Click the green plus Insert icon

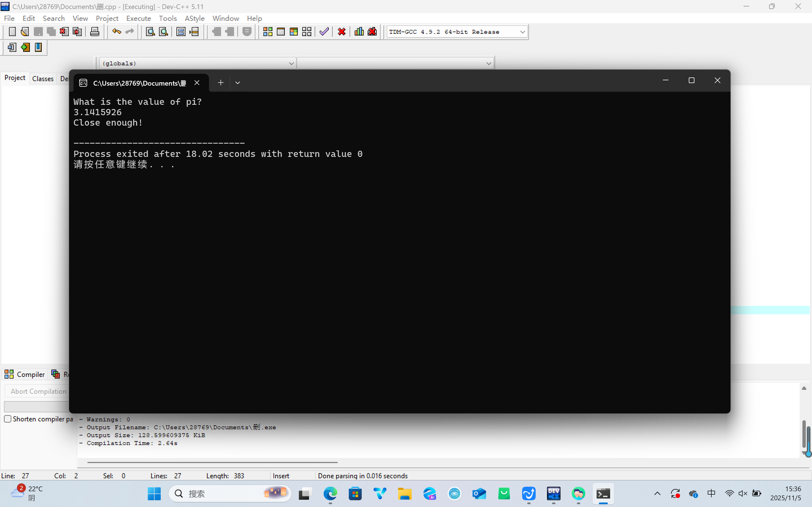(25, 47)
